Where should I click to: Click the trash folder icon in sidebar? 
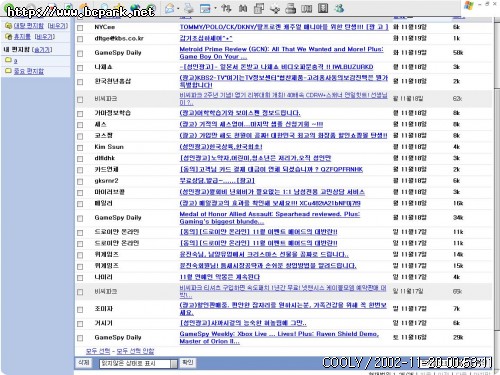point(8,37)
